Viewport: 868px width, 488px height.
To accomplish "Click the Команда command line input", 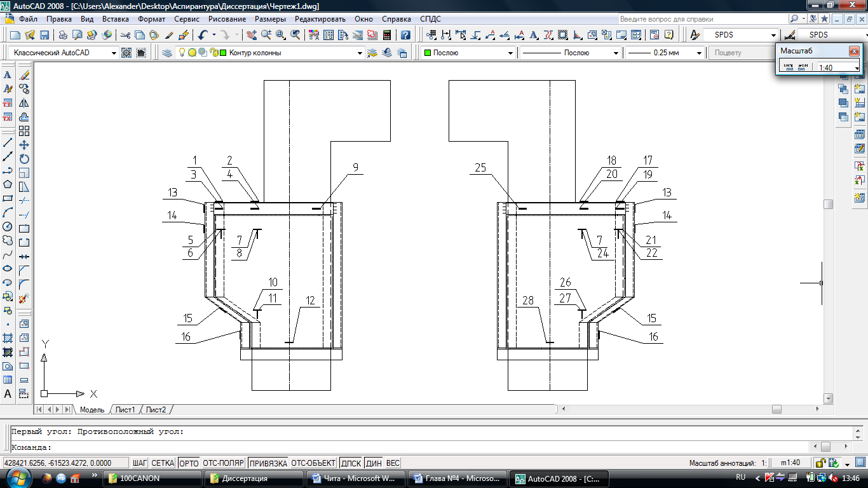I will (x=407, y=447).
